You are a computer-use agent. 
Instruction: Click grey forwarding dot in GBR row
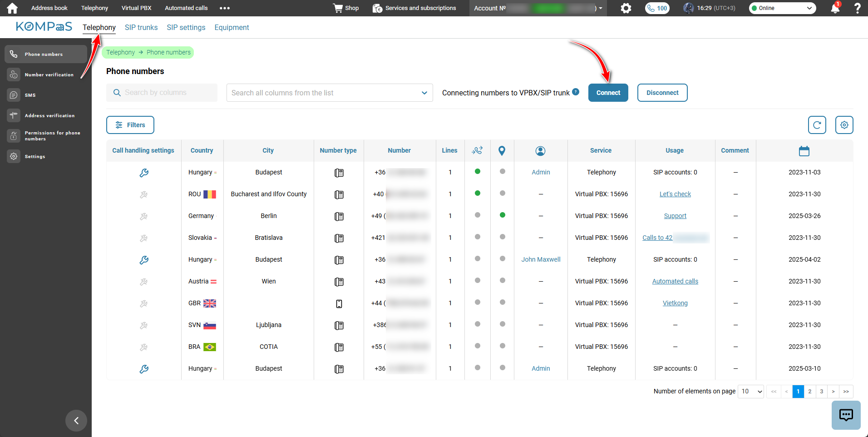[x=478, y=302]
